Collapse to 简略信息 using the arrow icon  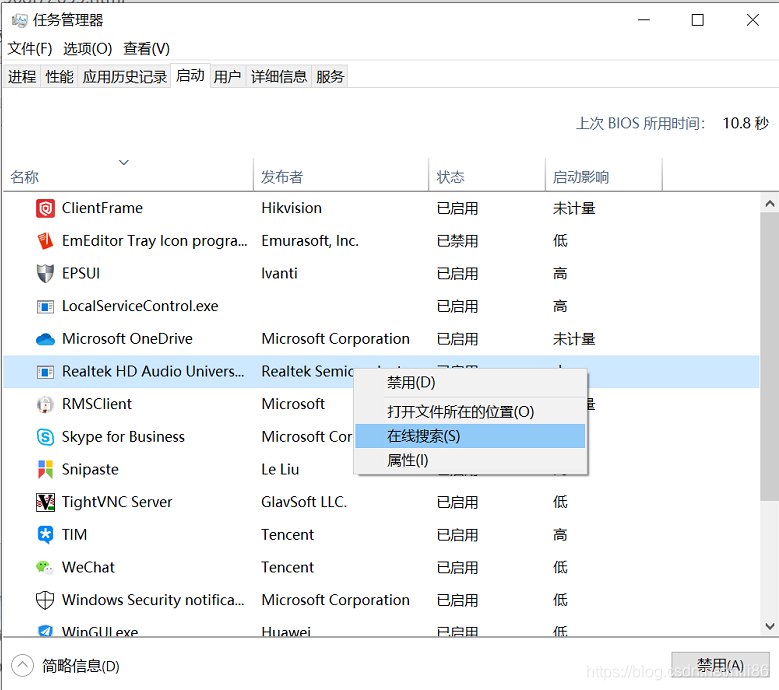coord(22,666)
